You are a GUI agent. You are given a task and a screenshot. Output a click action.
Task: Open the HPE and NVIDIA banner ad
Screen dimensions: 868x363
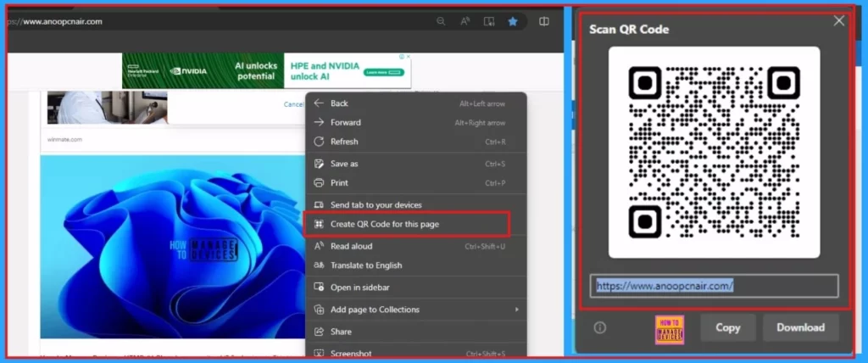(266, 70)
